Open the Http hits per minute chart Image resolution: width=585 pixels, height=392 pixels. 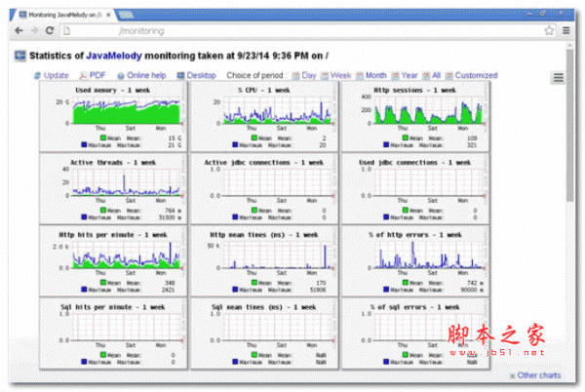coord(113,261)
